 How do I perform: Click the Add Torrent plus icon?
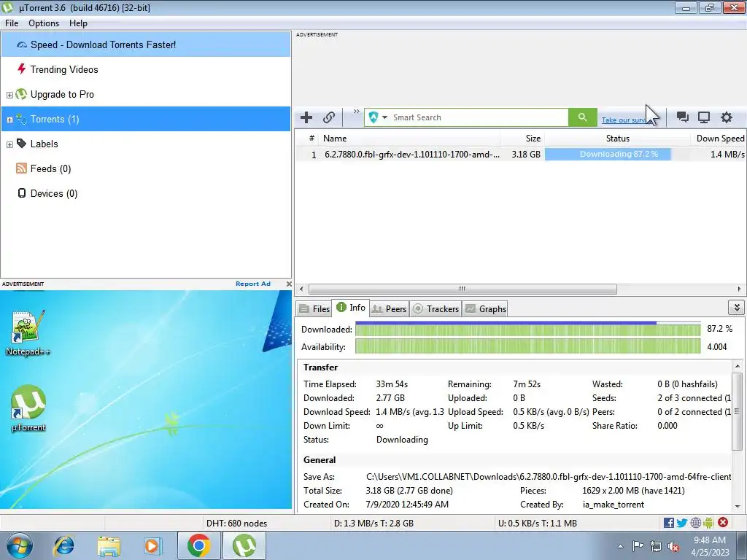pyautogui.click(x=306, y=117)
